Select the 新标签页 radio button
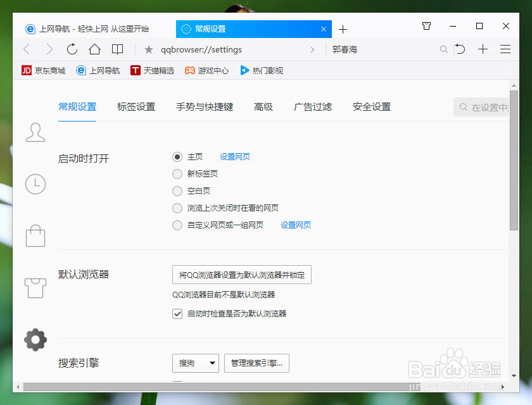The height and width of the screenshot is (405, 532). [x=177, y=174]
